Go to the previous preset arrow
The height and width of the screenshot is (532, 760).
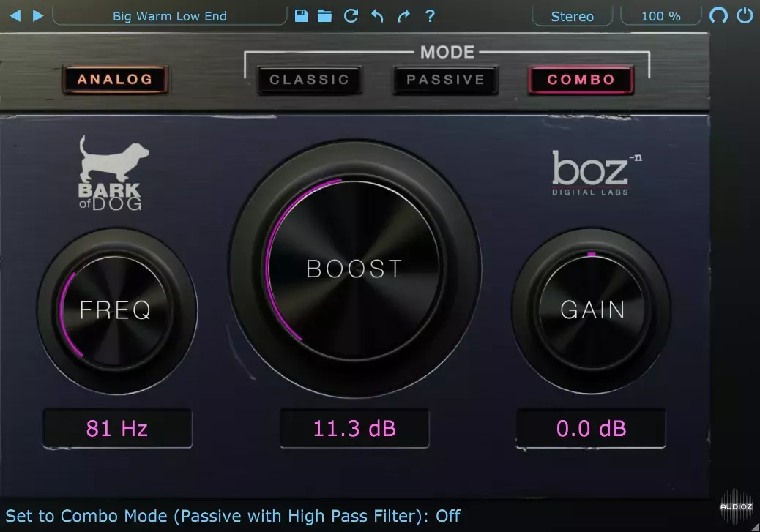click(15, 16)
